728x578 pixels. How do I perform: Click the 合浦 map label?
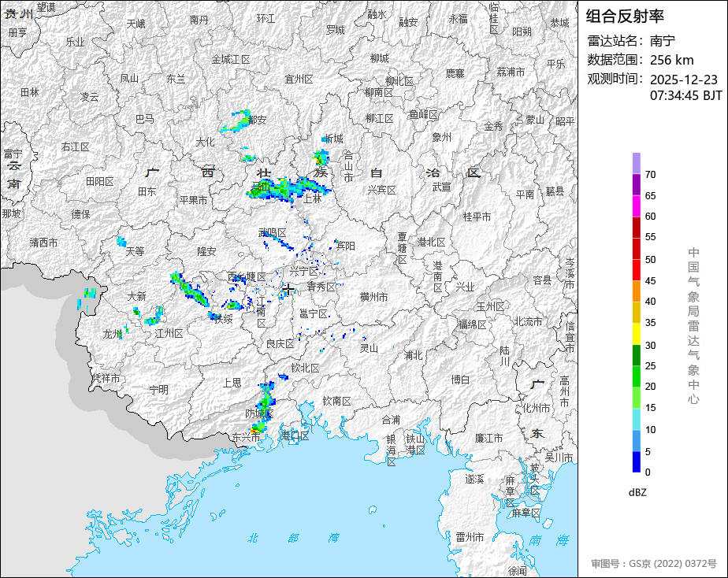[x=391, y=420]
